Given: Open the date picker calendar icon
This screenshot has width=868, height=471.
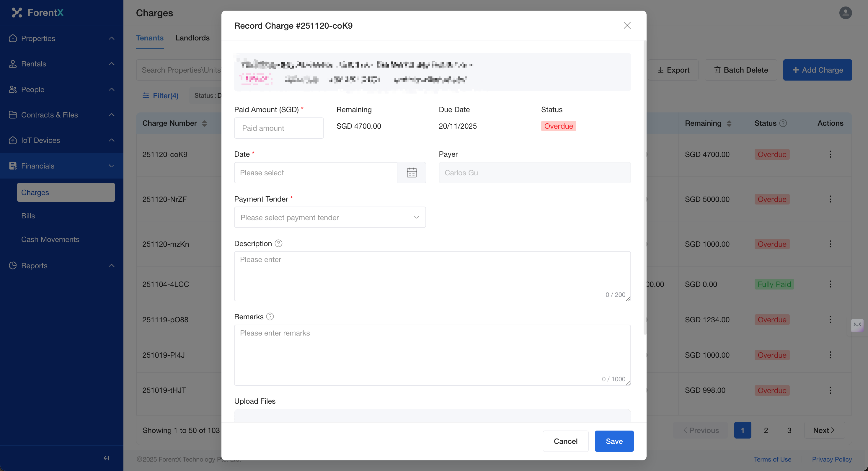Looking at the screenshot, I should tap(412, 173).
